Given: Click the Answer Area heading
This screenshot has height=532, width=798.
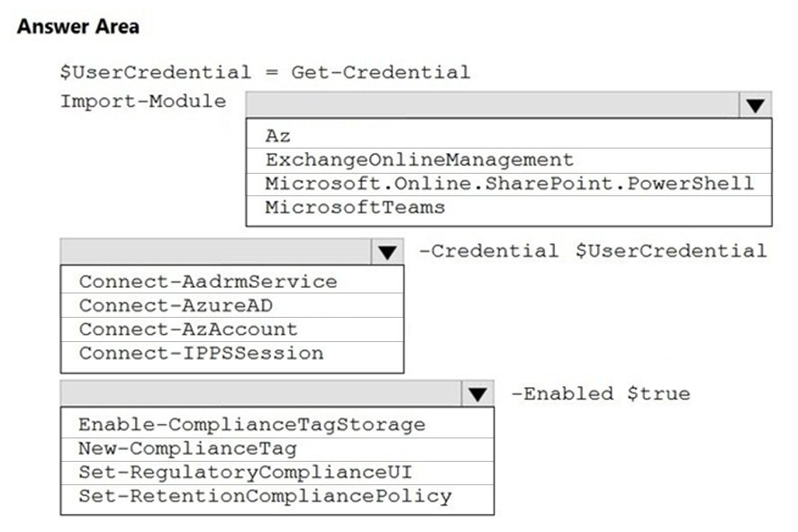Looking at the screenshot, I should point(77,26).
